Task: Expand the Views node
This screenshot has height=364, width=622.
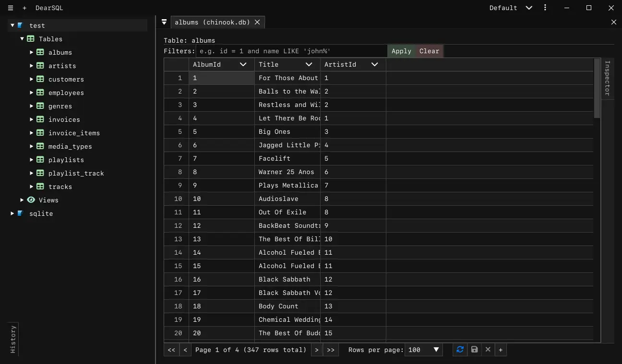Action: [22, 200]
